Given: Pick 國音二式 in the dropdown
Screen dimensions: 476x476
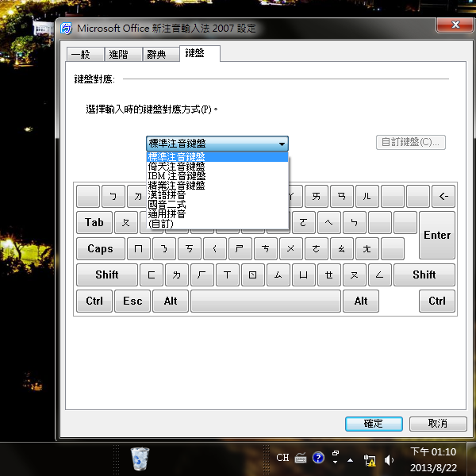Looking at the screenshot, I should click(217, 205).
